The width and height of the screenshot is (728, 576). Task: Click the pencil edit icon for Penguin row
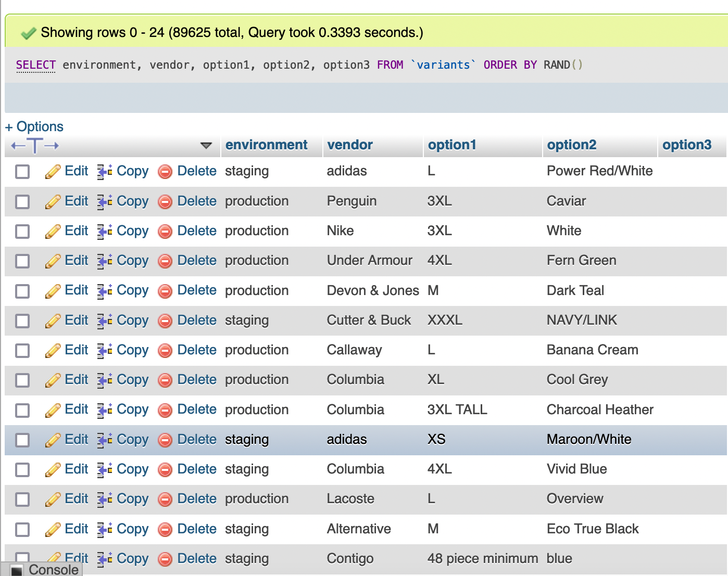click(x=53, y=201)
